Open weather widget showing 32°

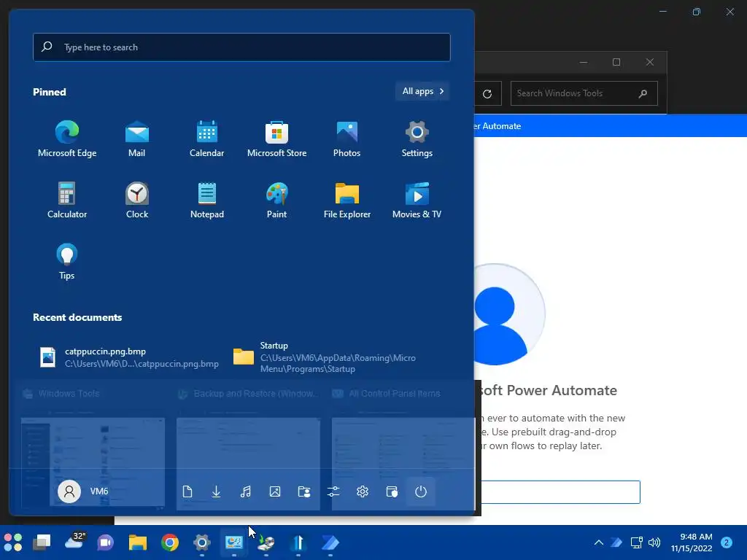[75, 542]
